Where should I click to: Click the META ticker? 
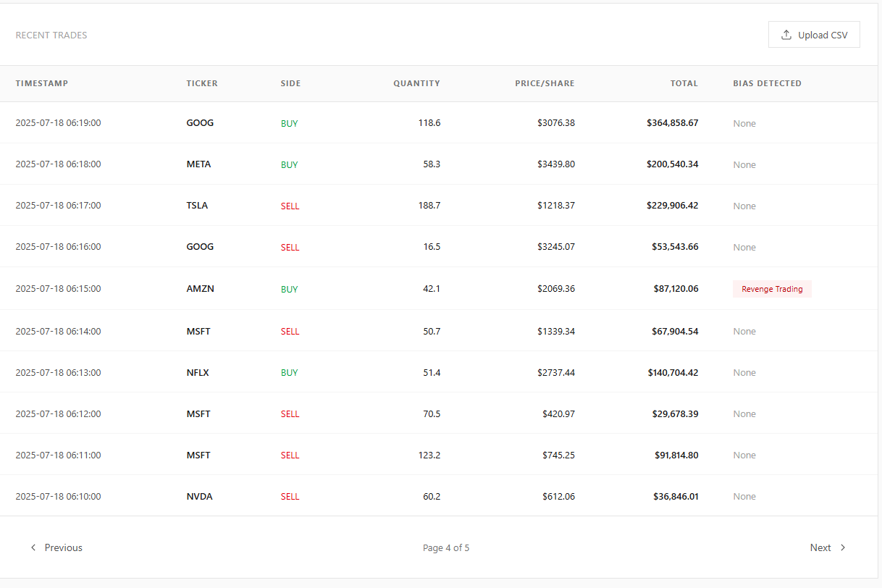pos(198,164)
